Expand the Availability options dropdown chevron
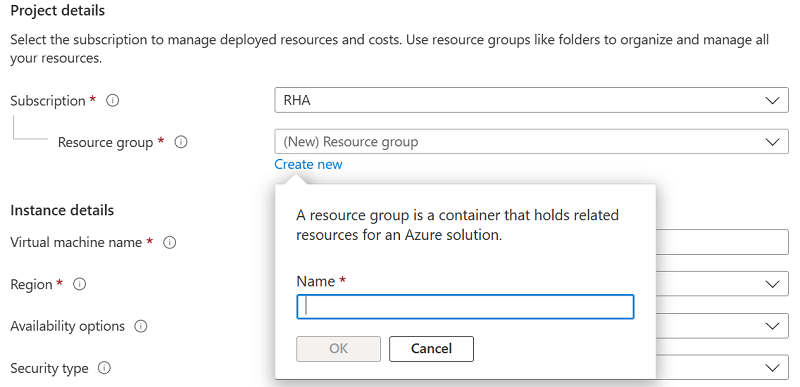The height and width of the screenshot is (387, 800). click(772, 325)
